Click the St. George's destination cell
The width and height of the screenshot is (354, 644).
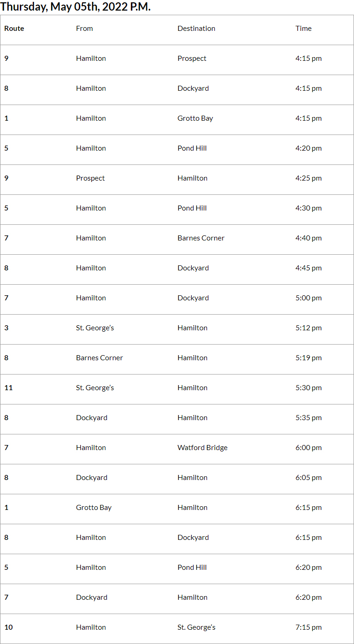[x=196, y=627]
